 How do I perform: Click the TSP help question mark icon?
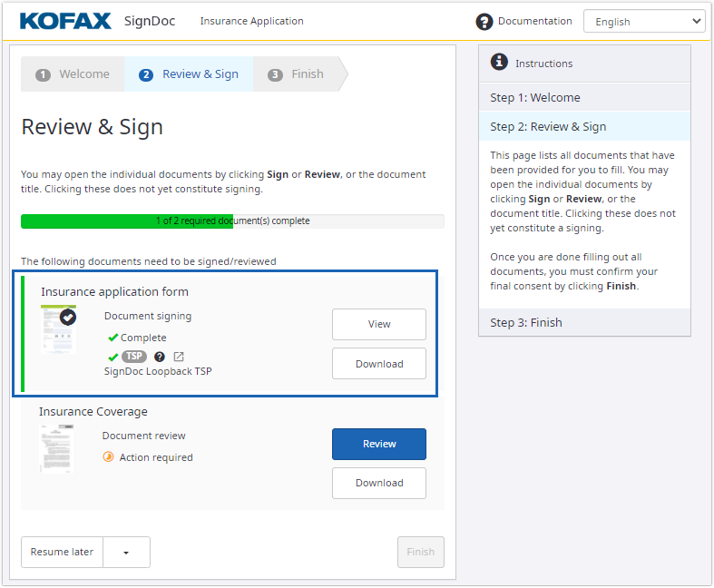(x=160, y=357)
